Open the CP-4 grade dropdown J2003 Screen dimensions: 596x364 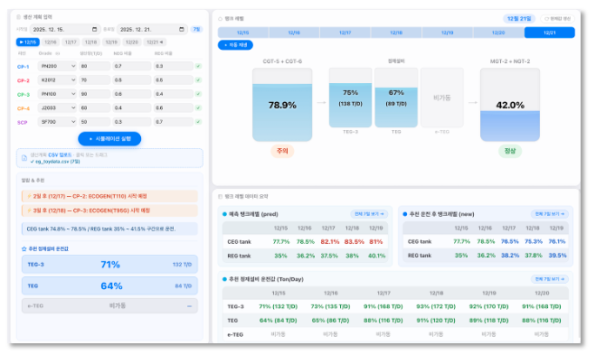click(x=57, y=107)
